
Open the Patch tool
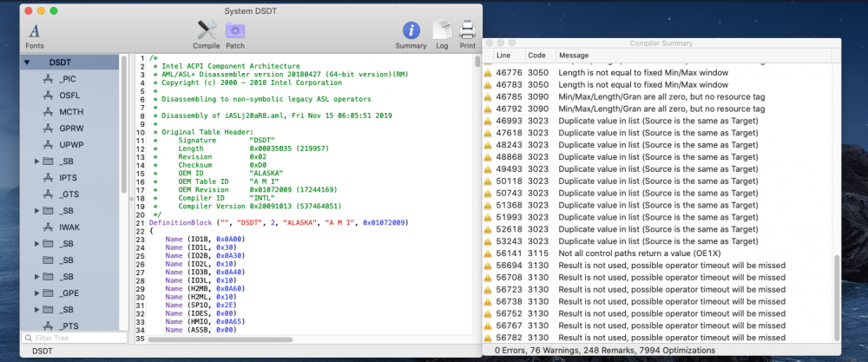pos(235,30)
